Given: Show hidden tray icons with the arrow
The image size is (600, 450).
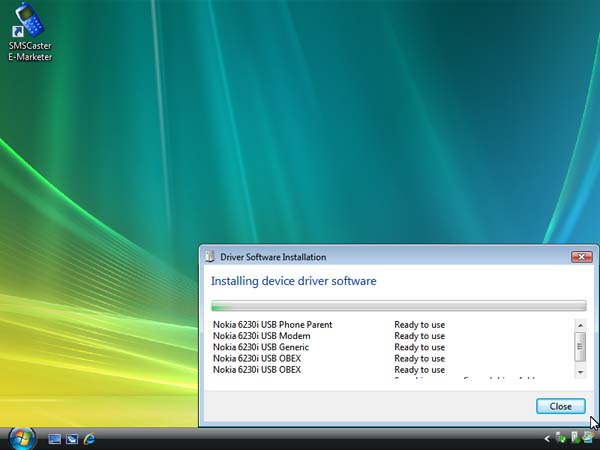Looking at the screenshot, I should tap(547, 439).
